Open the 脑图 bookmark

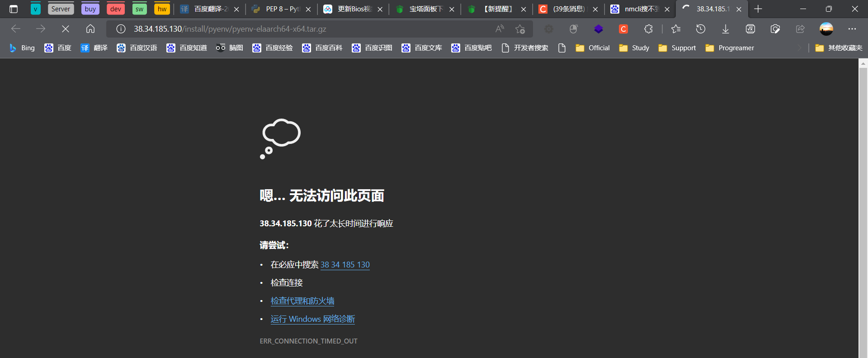230,48
